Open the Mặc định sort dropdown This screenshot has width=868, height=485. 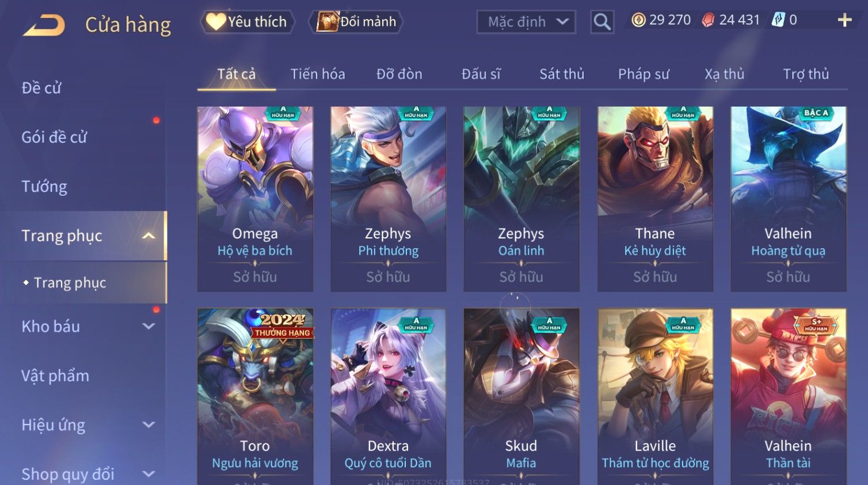tap(526, 22)
